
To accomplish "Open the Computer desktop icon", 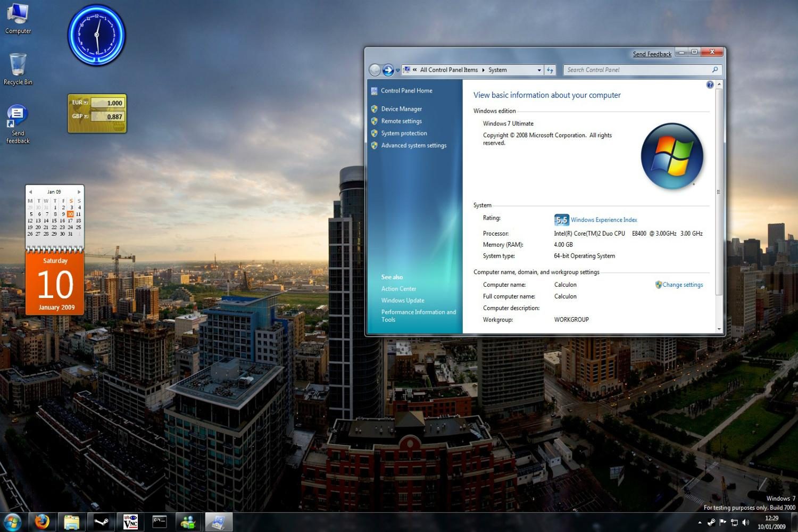I will [18, 19].
